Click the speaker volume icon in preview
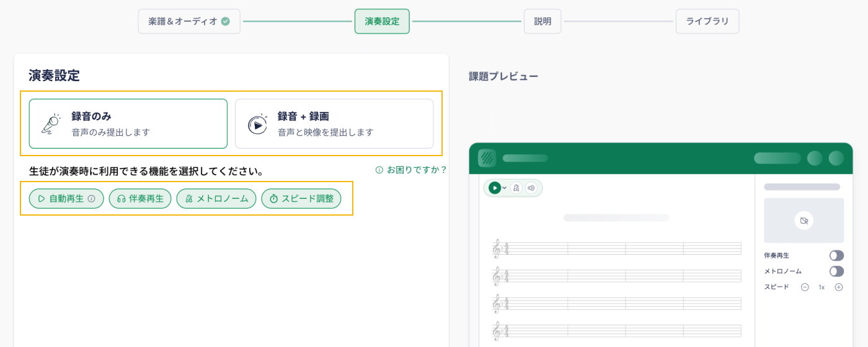Viewport: 868px width, 347px height. point(531,188)
